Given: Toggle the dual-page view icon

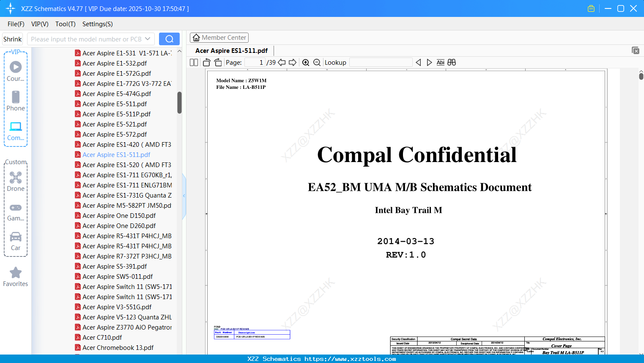Looking at the screenshot, I should (x=194, y=63).
